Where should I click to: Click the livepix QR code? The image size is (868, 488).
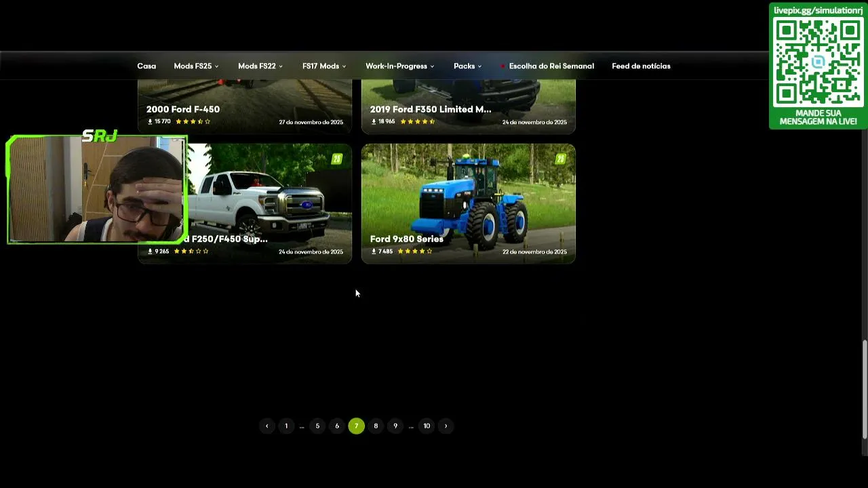point(818,62)
